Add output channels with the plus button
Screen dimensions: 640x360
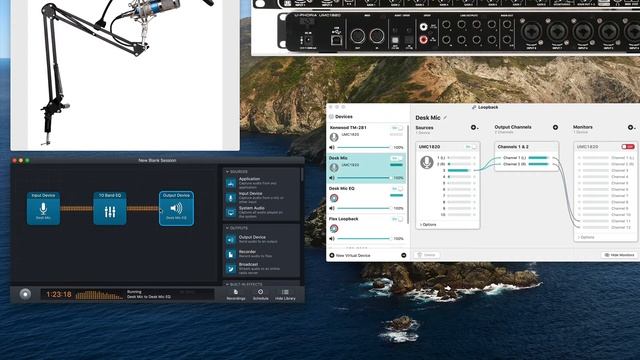coord(555,127)
